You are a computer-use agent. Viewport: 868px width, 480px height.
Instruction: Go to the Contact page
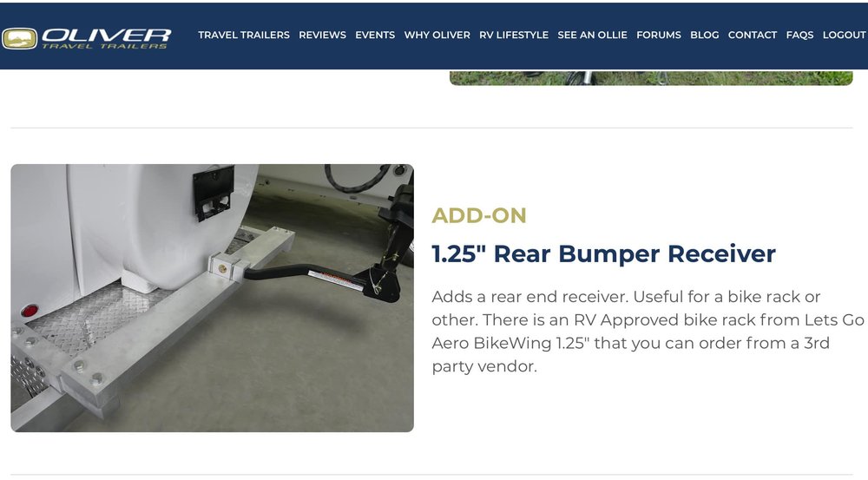coord(753,35)
